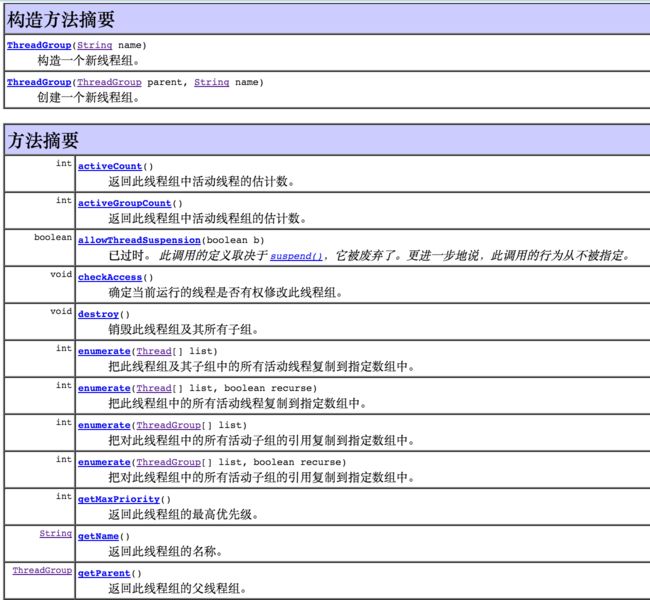Open ThreadGroup parent parameter type link
This screenshot has height=600, width=650.
pyautogui.click(x=109, y=82)
